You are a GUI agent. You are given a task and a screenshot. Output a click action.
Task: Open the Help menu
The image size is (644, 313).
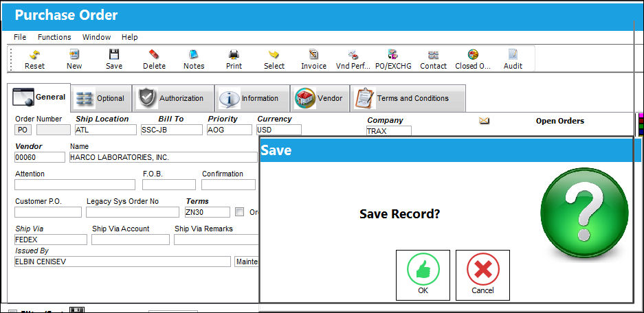pyautogui.click(x=129, y=37)
